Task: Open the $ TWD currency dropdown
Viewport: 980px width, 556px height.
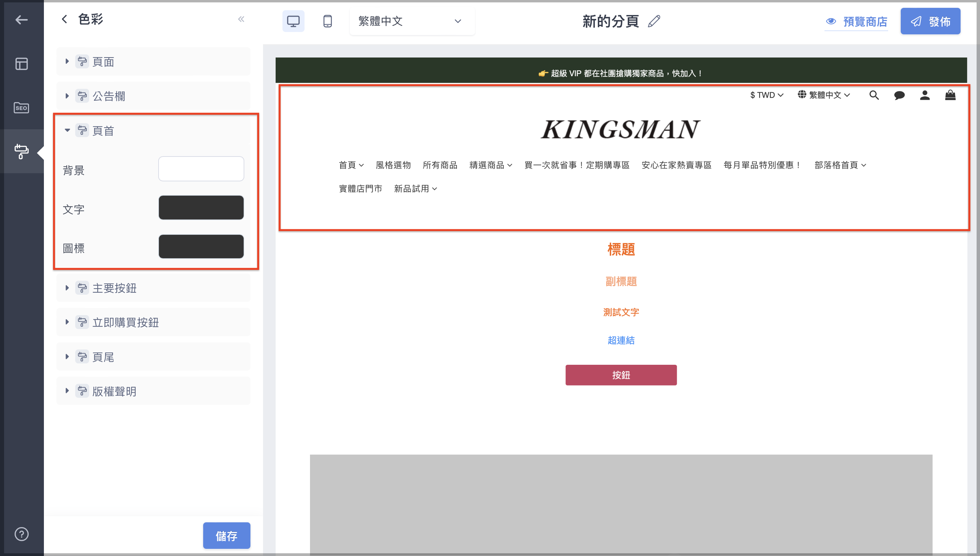Action: point(767,95)
